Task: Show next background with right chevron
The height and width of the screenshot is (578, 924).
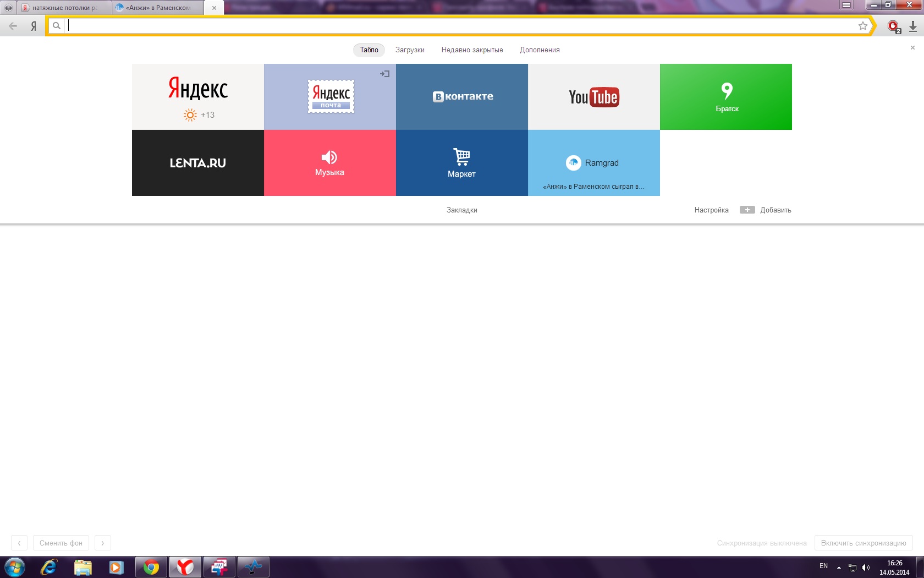Action: (x=103, y=543)
